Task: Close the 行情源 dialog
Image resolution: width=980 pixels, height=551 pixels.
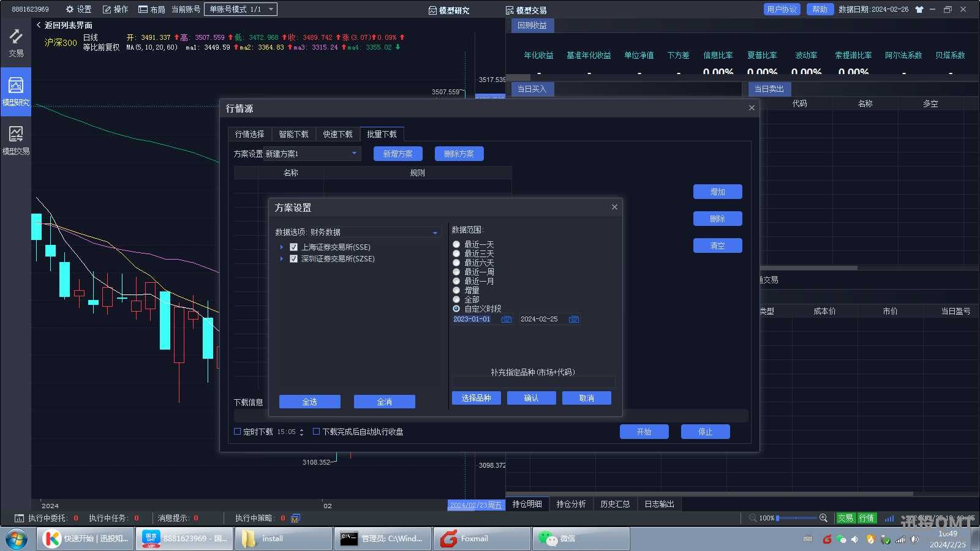Action: [752, 108]
